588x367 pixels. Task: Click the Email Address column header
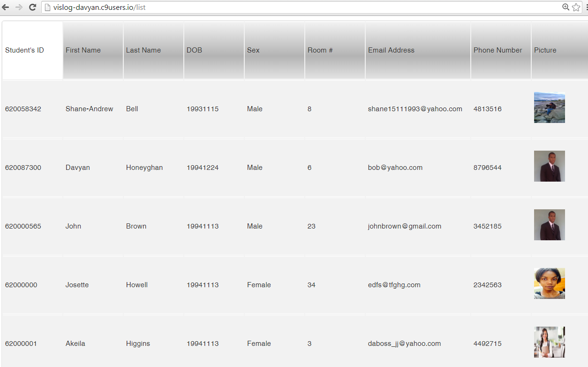coord(418,50)
